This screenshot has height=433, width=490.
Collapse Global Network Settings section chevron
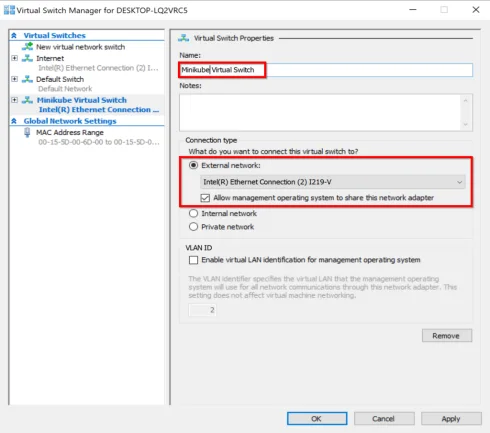(x=14, y=121)
